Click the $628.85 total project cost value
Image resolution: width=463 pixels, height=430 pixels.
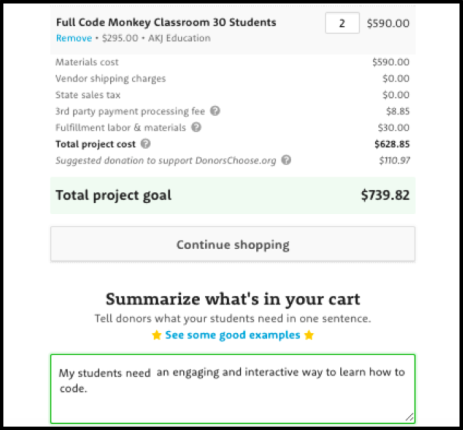(392, 144)
